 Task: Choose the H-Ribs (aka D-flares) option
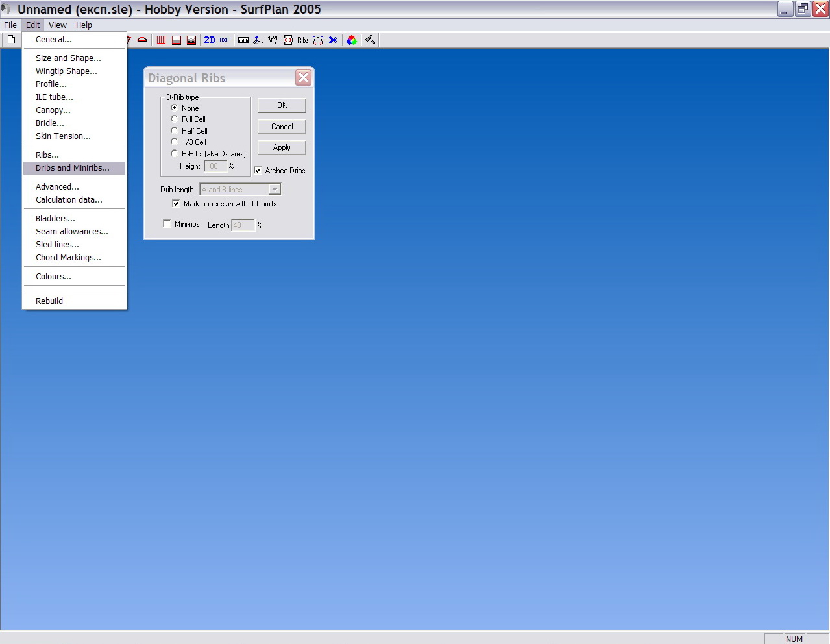click(x=175, y=154)
